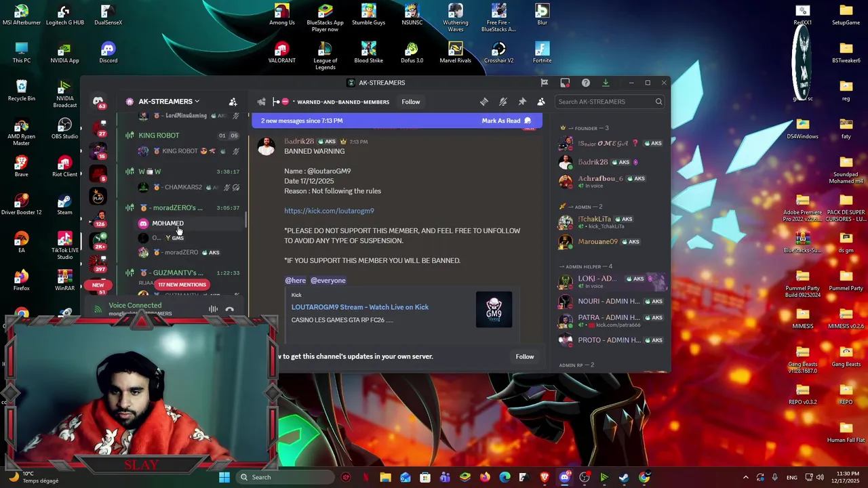The height and width of the screenshot is (488, 868).
Task: Open Badrik28's avatar on the message
Action: [266, 146]
